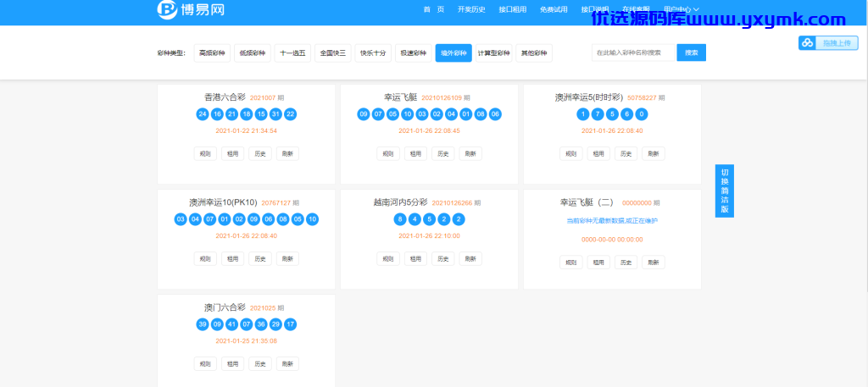Image resolution: width=868 pixels, height=387 pixels.
Task: Click issue number 50758227 on 澳洲幸运5
Action: (x=643, y=98)
